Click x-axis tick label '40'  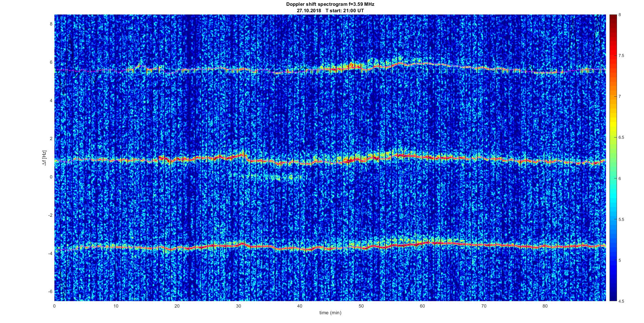[300, 306]
